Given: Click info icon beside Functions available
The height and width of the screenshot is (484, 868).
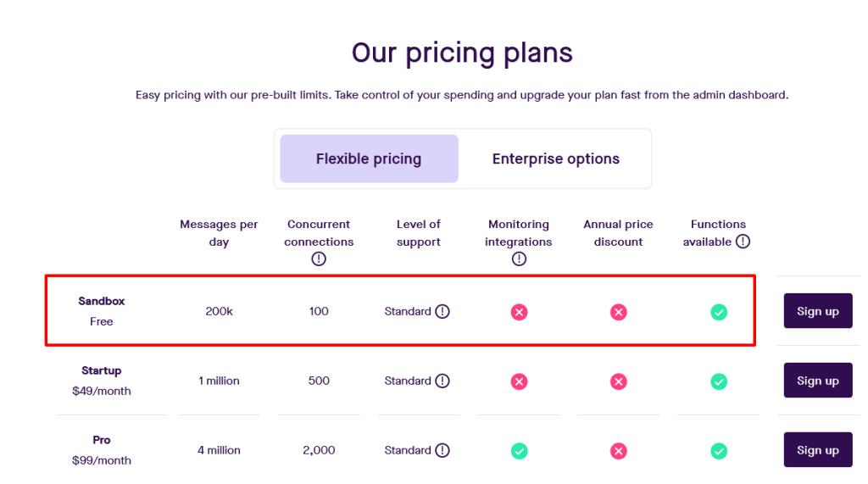Looking at the screenshot, I should [743, 242].
